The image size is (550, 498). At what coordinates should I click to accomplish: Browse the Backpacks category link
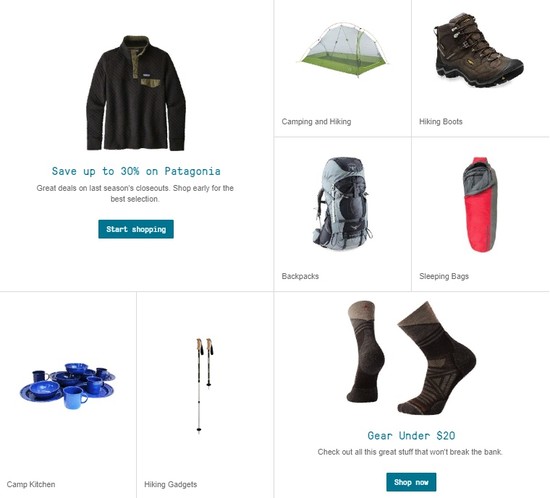[300, 276]
